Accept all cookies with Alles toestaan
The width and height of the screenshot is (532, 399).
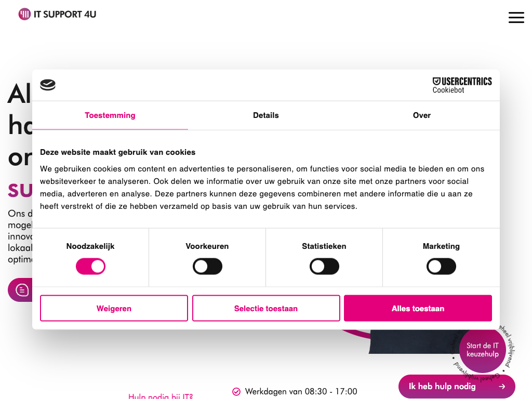(x=418, y=308)
